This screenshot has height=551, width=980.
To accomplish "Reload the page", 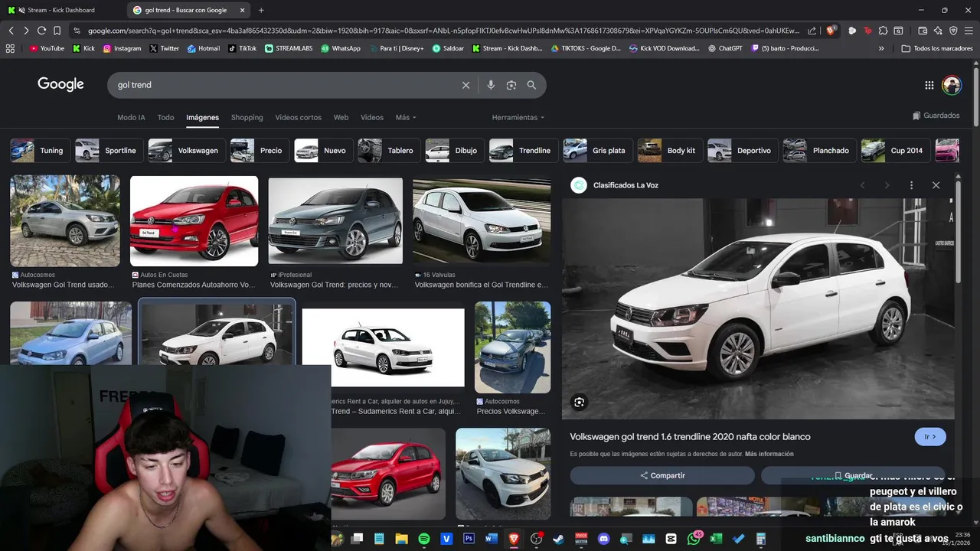I will click(41, 31).
